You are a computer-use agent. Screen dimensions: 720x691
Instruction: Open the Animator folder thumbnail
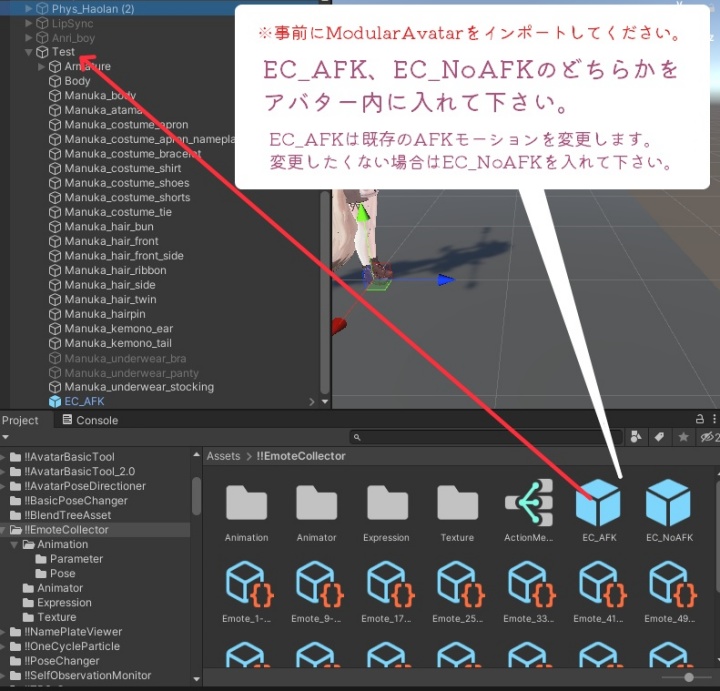[317, 503]
